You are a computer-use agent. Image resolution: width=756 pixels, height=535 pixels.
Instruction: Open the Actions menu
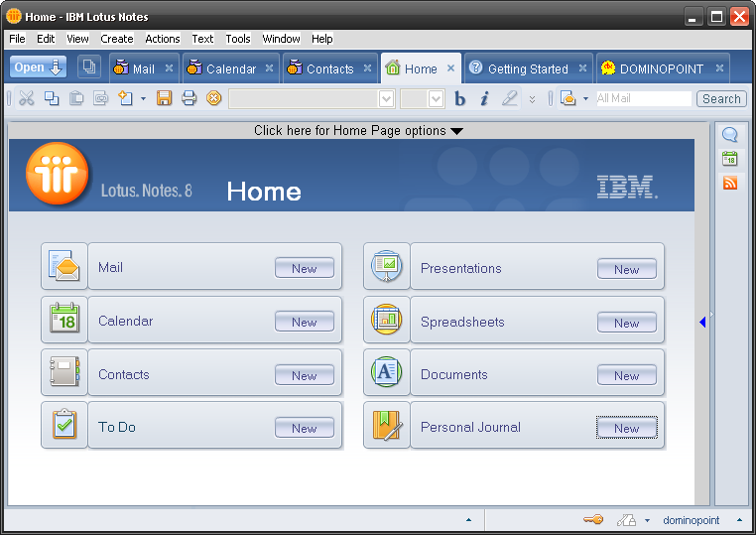point(163,39)
